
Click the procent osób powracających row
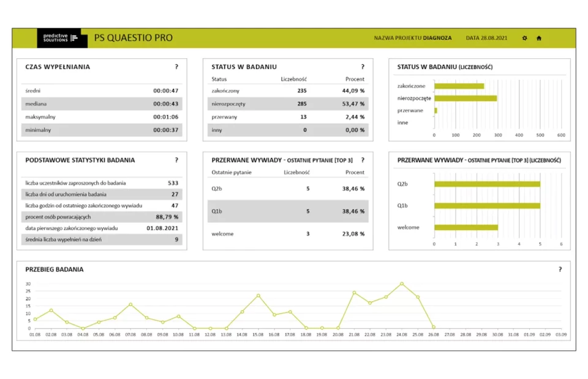pos(102,217)
